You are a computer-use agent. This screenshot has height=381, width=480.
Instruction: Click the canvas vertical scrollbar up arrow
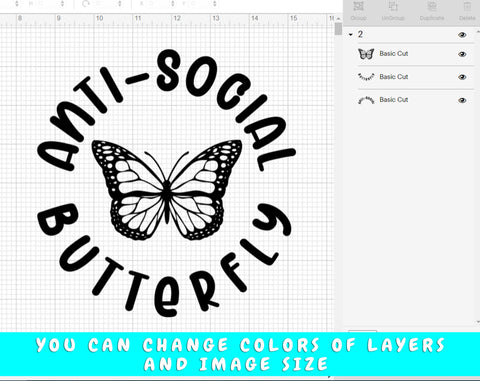[x=338, y=19]
